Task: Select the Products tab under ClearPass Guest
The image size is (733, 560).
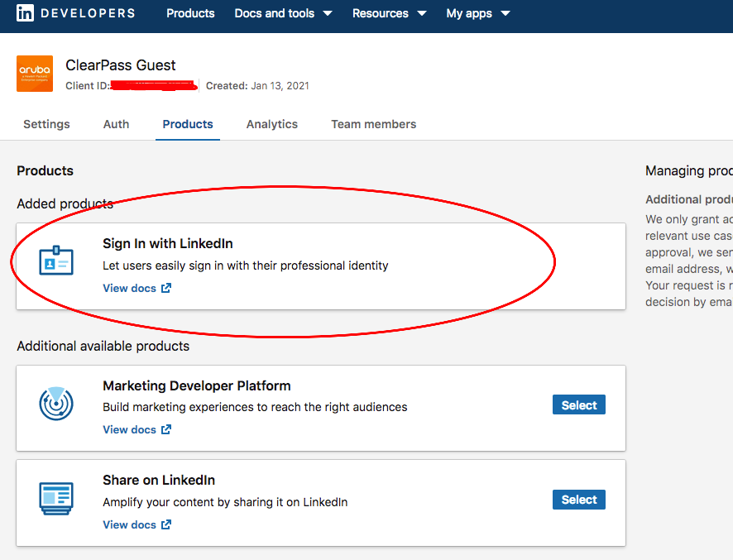Action: click(x=188, y=124)
